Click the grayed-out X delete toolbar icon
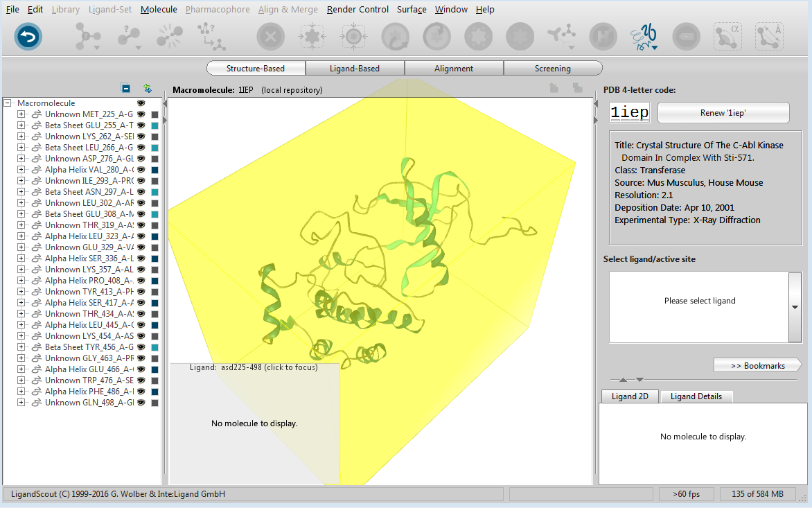The height and width of the screenshot is (508, 812). (271, 37)
